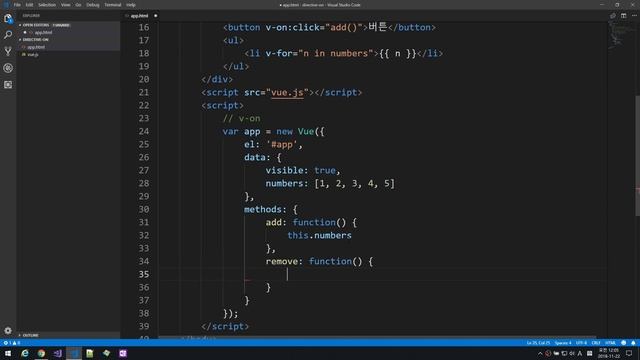Click the errors and warnings status indicator
The image size is (640, 360).
pyautogui.click(x=11, y=343)
